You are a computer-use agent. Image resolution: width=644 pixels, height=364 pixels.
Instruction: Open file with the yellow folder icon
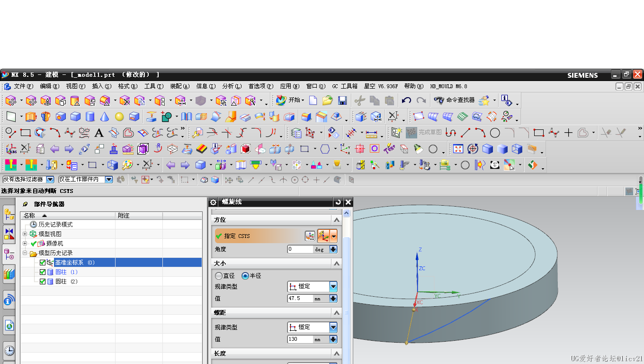(328, 100)
